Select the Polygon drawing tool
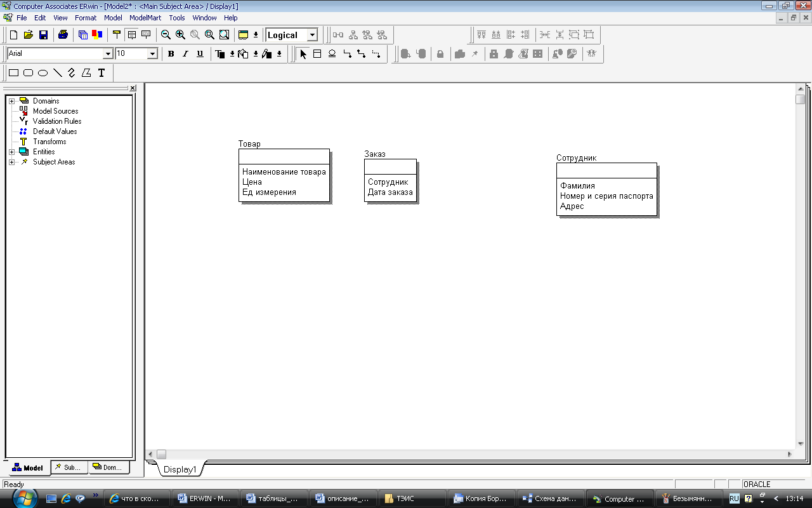This screenshot has width=812, height=508. pos(86,73)
